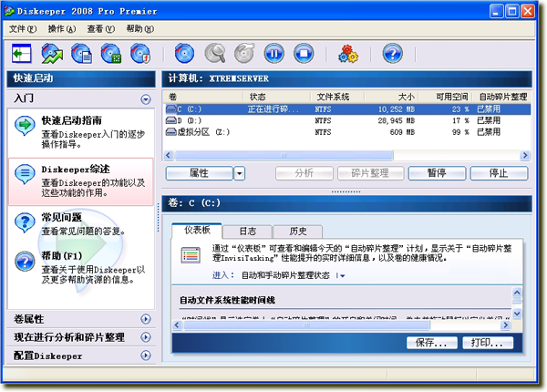This screenshot has height=392, width=547.
Task: Click the blue question mark help icon
Action: pyautogui.click(x=392, y=53)
